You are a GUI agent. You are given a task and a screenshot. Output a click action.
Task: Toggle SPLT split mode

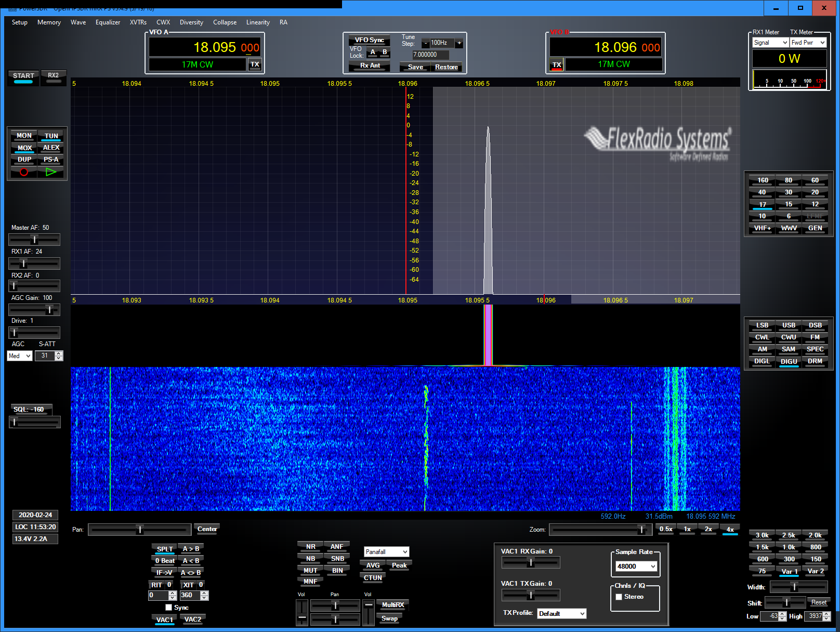(x=165, y=549)
